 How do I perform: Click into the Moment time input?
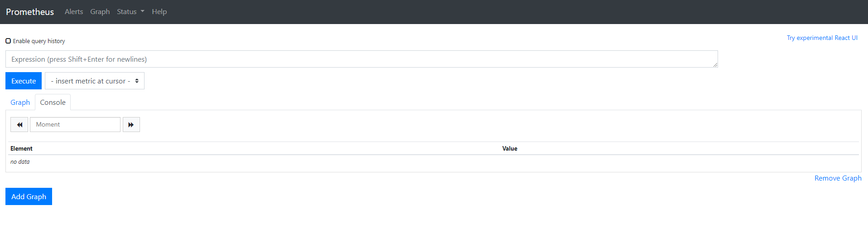point(75,125)
